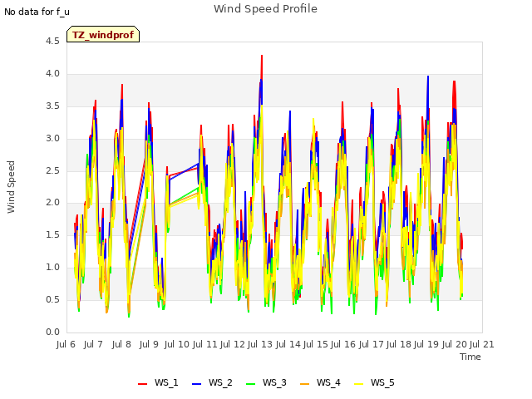This screenshot has width=532, height=399.
Task: Click the Wind Speed y-axis label
Action: point(11,187)
